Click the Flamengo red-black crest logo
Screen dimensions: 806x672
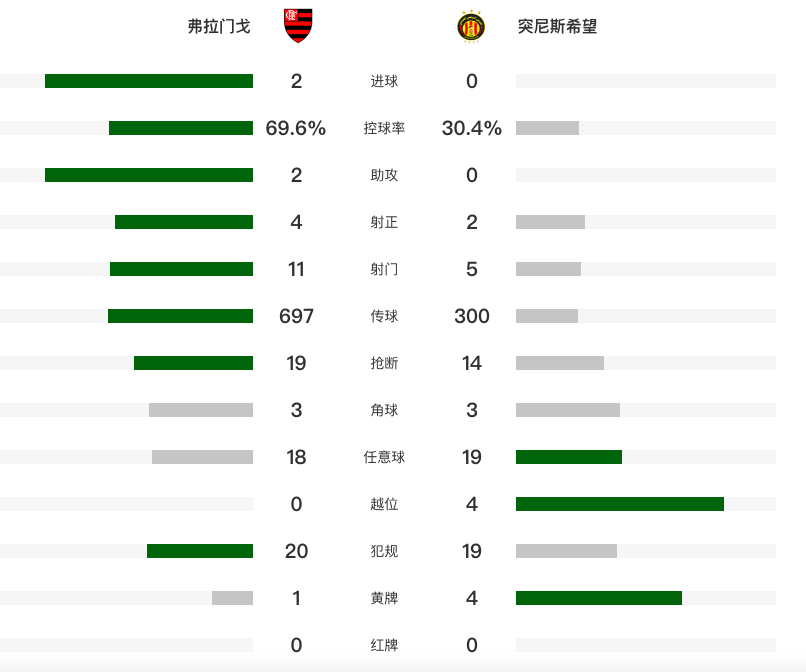298,26
